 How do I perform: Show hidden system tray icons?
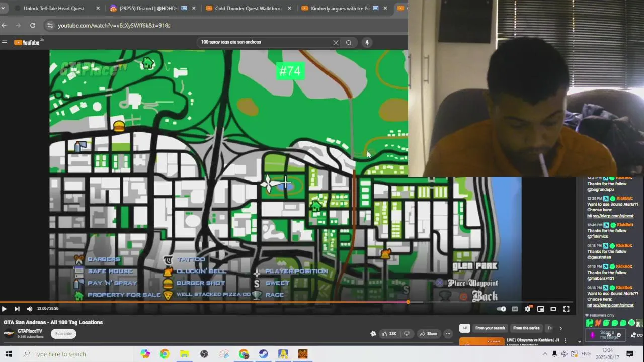545,354
